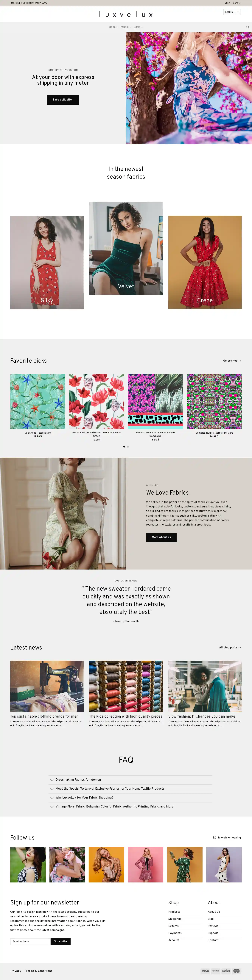Expand the Meet the Special Texture FAQ
This screenshot has height=980, width=252.
[130, 789]
